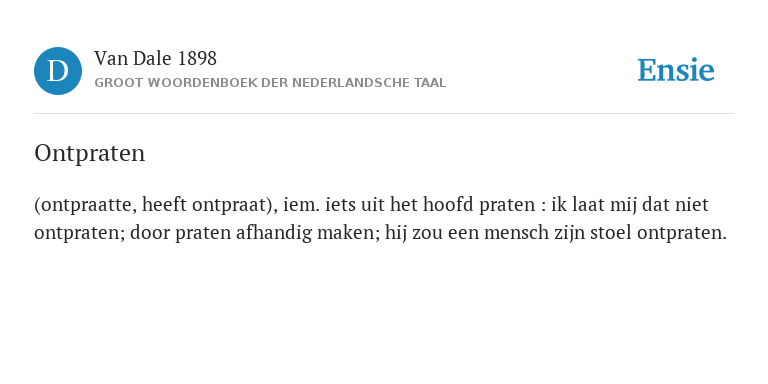Screen dimensions: 768x384
Task: Click the Ontpraten entry heading
Action: pos(90,153)
